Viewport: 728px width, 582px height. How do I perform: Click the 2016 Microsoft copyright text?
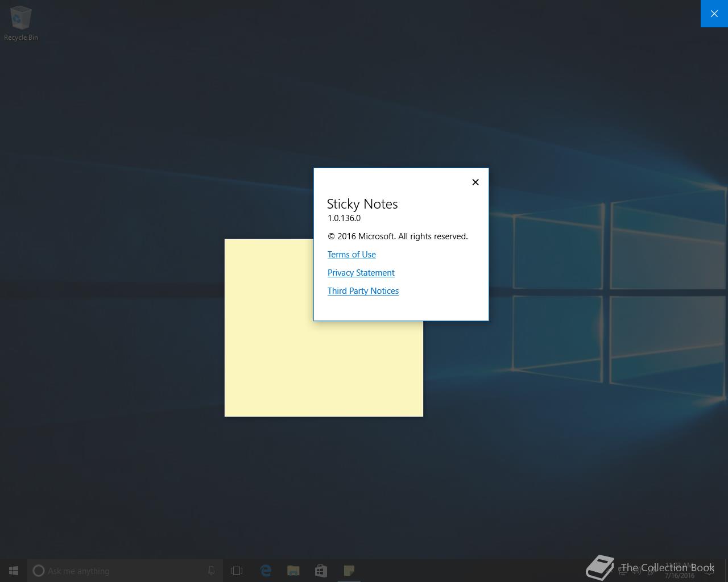(398, 236)
